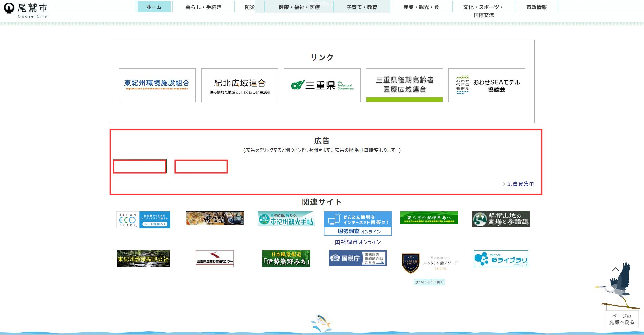Open the 国税庁 banner

[x=358, y=258]
